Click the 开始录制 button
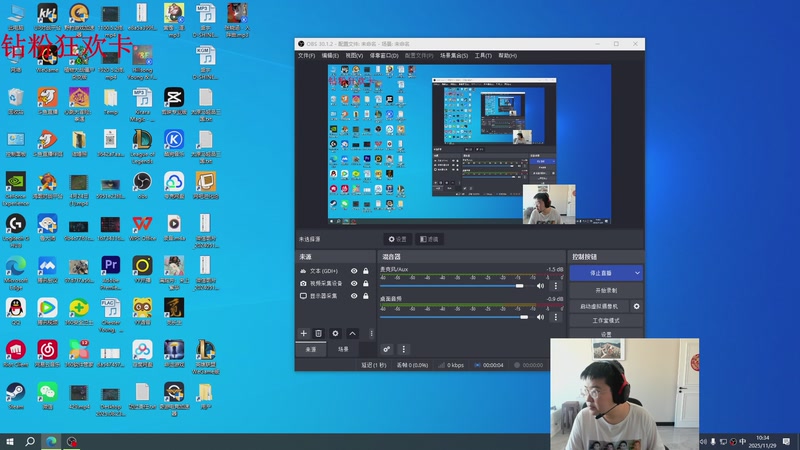Viewport: 800px width, 450px height. (606, 290)
